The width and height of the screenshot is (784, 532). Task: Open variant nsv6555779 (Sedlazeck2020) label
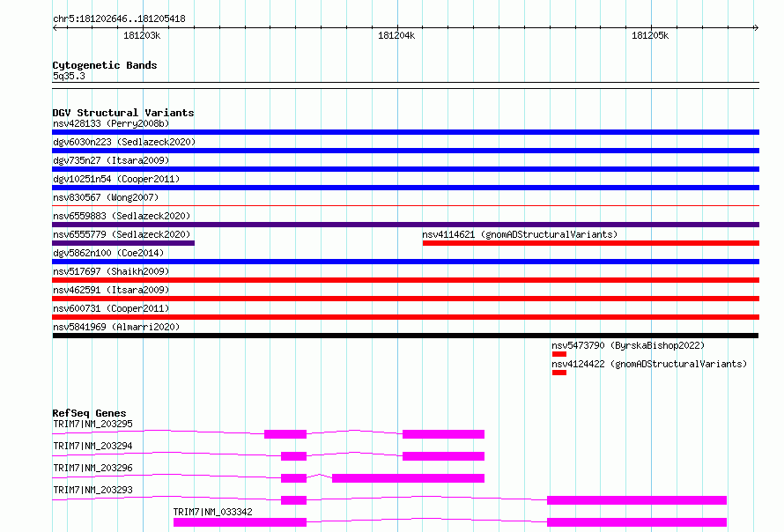click(x=122, y=234)
